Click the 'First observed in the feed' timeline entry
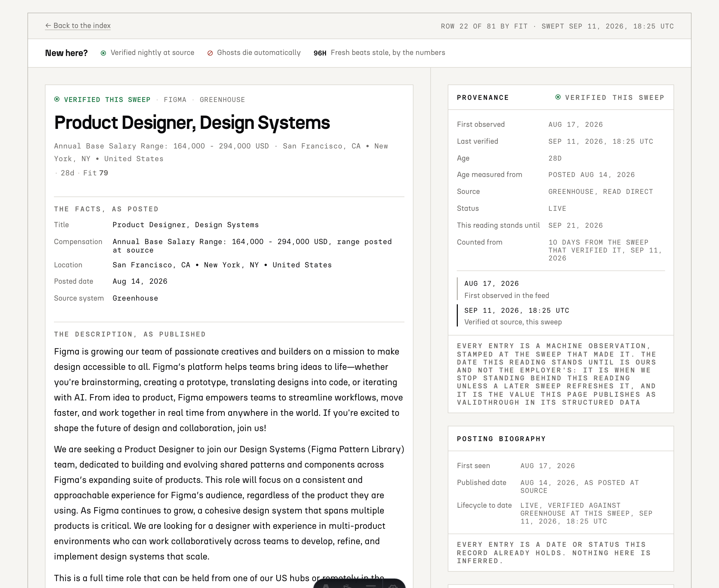This screenshot has height=588, width=719. (506, 296)
